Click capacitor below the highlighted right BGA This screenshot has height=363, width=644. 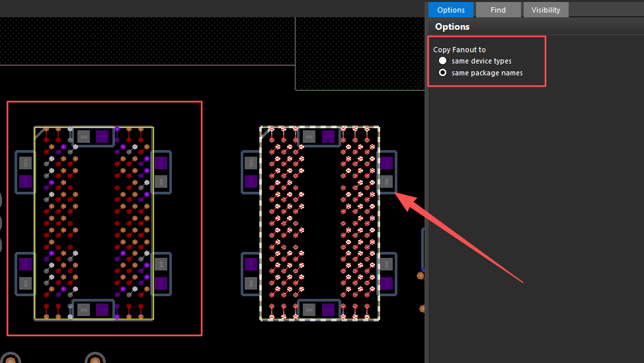[318, 309]
